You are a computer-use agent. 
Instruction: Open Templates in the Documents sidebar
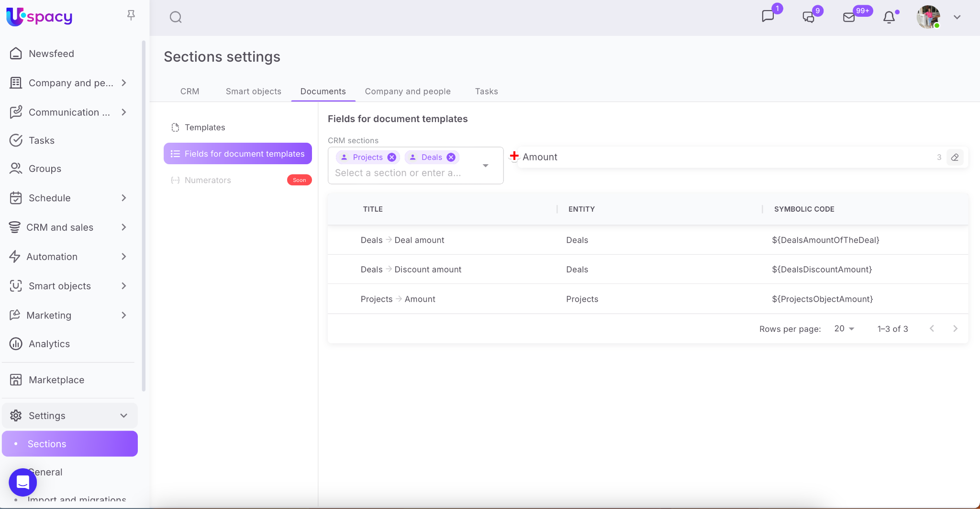click(205, 127)
